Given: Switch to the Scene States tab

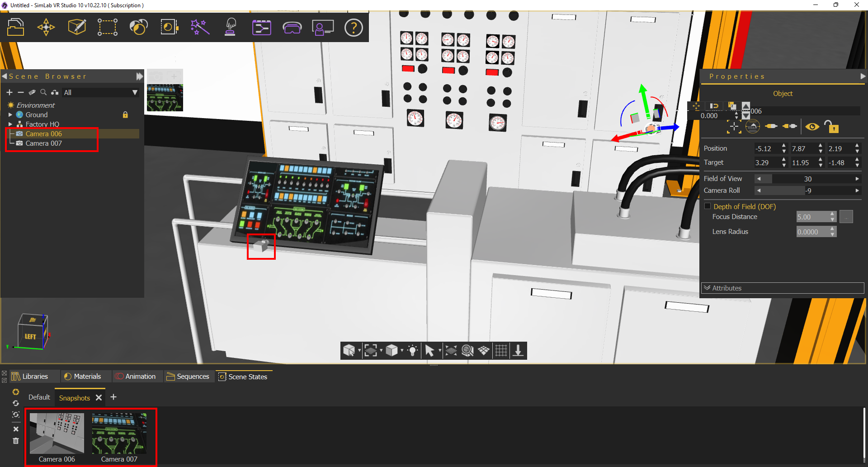Looking at the screenshot, I should tap(243, 376).
